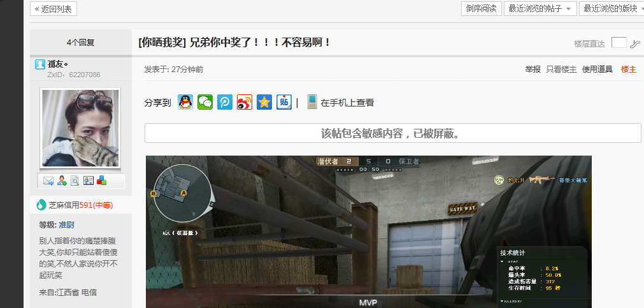The width and height of the screenshot is (644, 308).
Task: Share post to WeChat icon
Action: click(205, 102)
